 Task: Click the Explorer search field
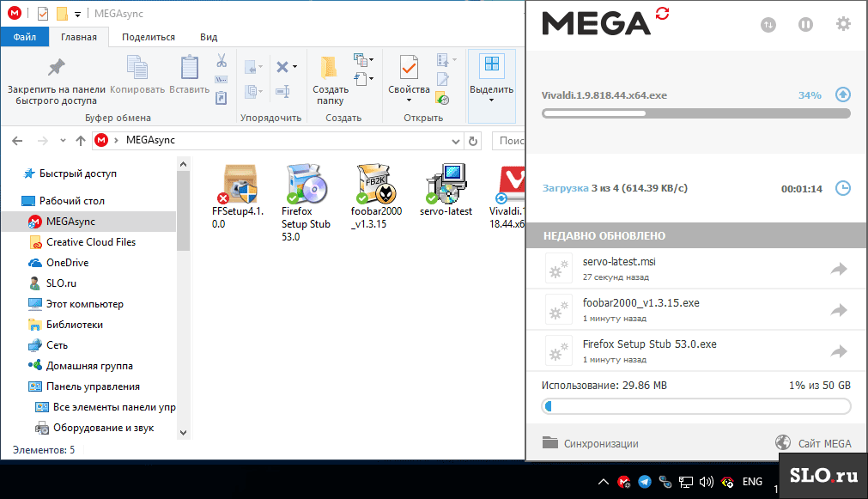pyautogui.click(x=508, y=141)
